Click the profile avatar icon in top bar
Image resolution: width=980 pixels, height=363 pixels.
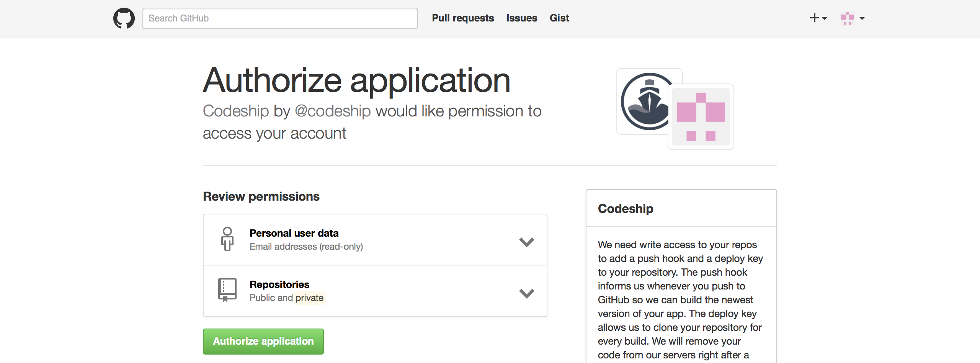tap(847, 18)
